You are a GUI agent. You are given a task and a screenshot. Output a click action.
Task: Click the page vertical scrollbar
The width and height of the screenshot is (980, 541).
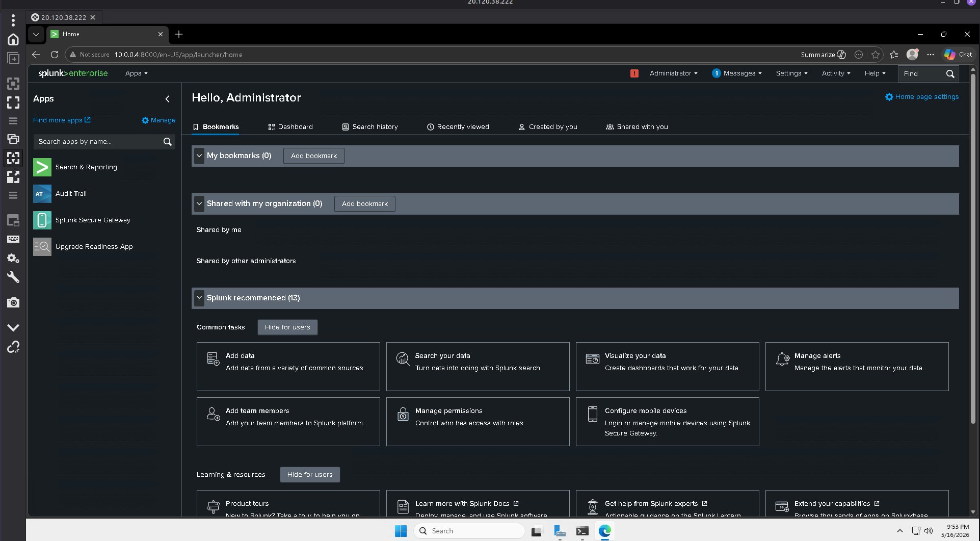(973, 250)
